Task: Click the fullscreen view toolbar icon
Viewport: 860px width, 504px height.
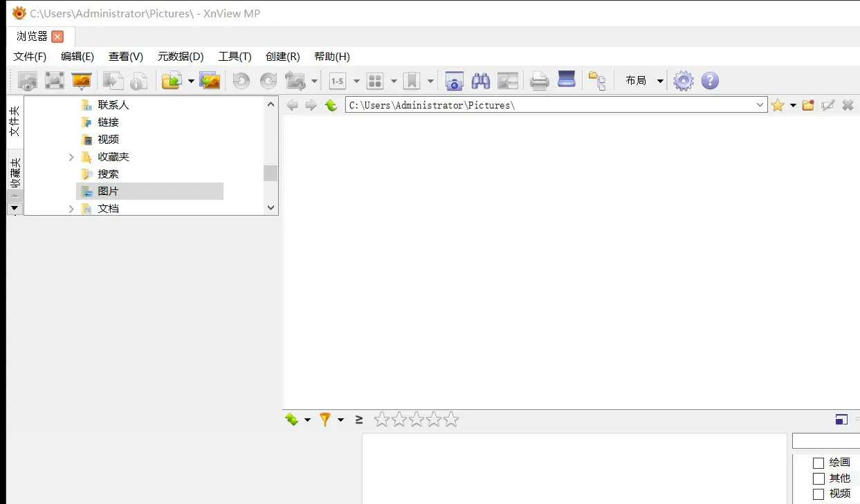Action: pyautogui.click(x=55, y=81)
